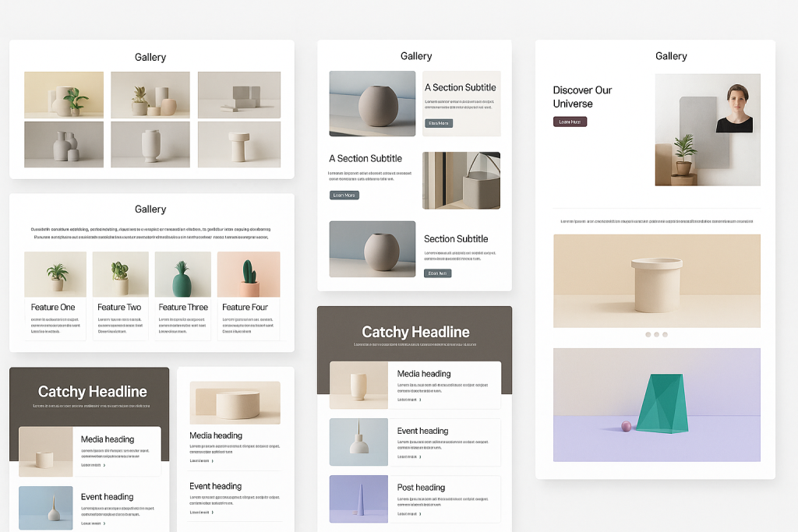Click the 'Feature Two' heading
The width and height of the screenshot is (798, 532).
coord(119,307)
